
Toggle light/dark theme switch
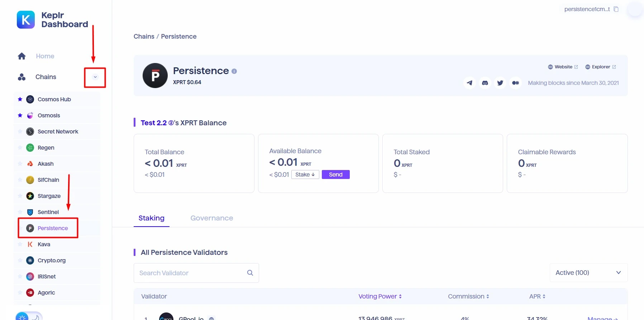coord(29,316)
